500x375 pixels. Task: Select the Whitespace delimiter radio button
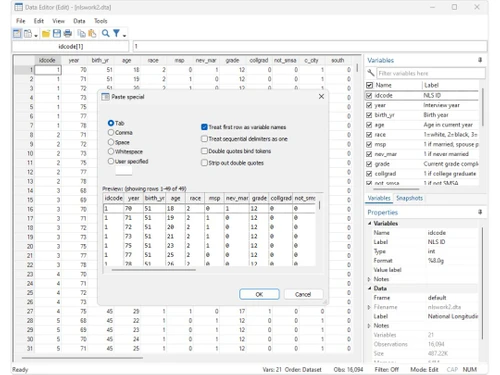(111, 151)
